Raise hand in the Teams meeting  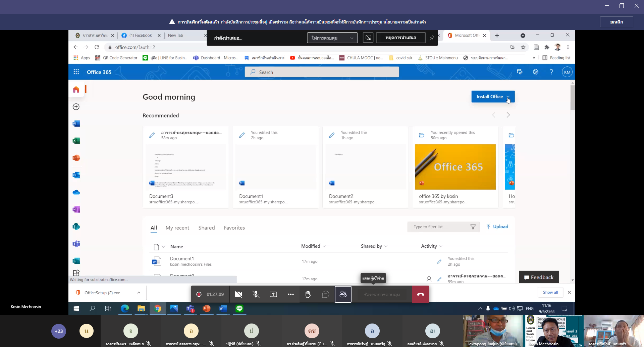[308, 294]
